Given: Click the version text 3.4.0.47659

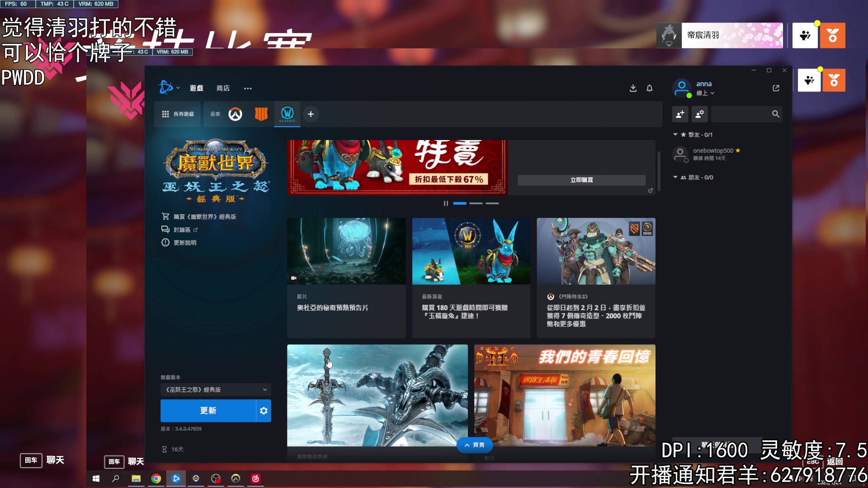Looking at the screenshot, I should tap(181, 429).
